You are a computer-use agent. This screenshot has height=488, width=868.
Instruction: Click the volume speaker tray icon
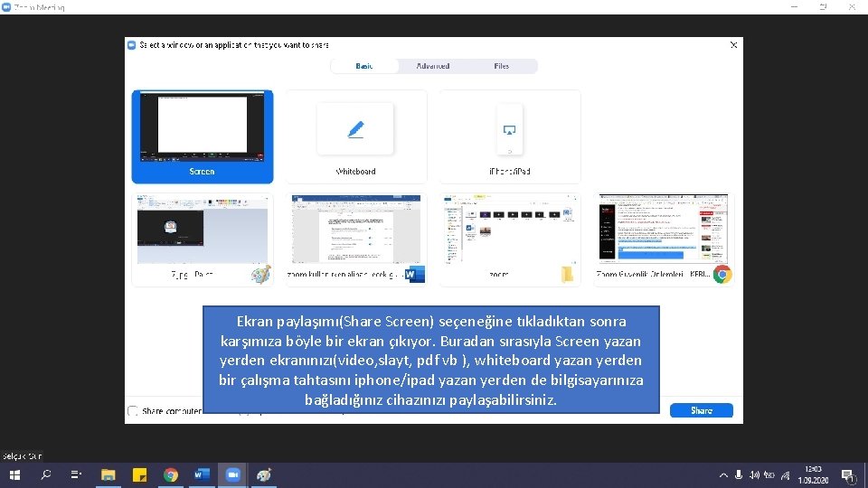754,475
